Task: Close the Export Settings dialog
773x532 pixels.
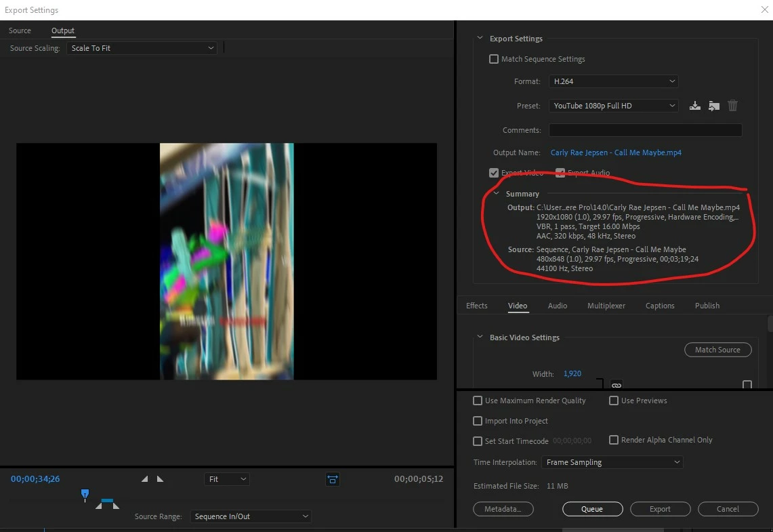Action: pyautogui.click(x=764, y=9)
